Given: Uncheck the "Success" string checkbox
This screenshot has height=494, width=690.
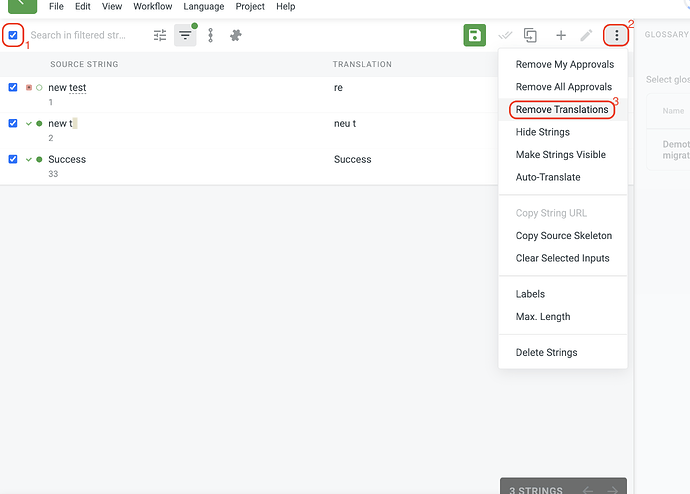Looking at the screenshot, I should (13, 159).
